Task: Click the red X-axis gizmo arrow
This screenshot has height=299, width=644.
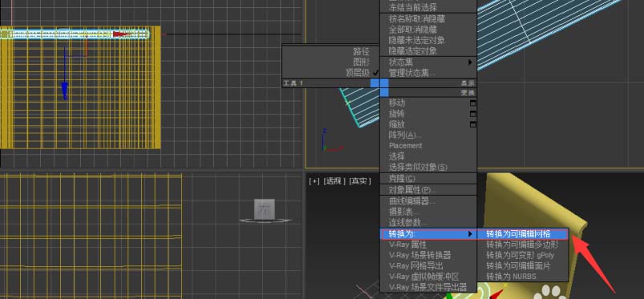Action: point(121,34)
